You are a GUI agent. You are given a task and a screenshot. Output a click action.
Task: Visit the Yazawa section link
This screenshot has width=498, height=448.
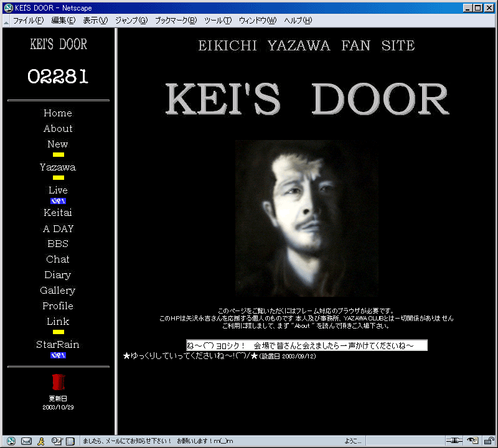point(58,167)
